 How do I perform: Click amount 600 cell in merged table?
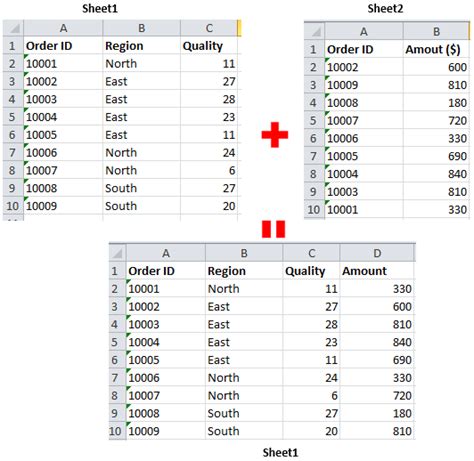click(377, 306)
